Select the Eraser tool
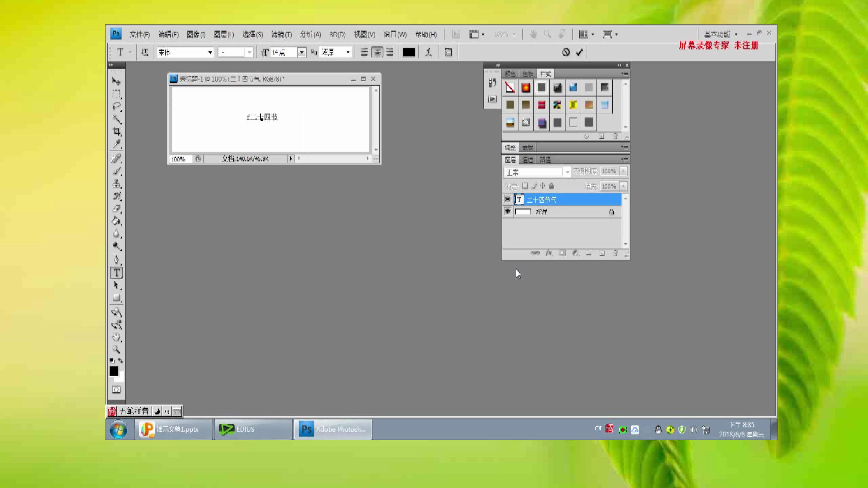Screen dimensions: 868x488 [116, 209]
